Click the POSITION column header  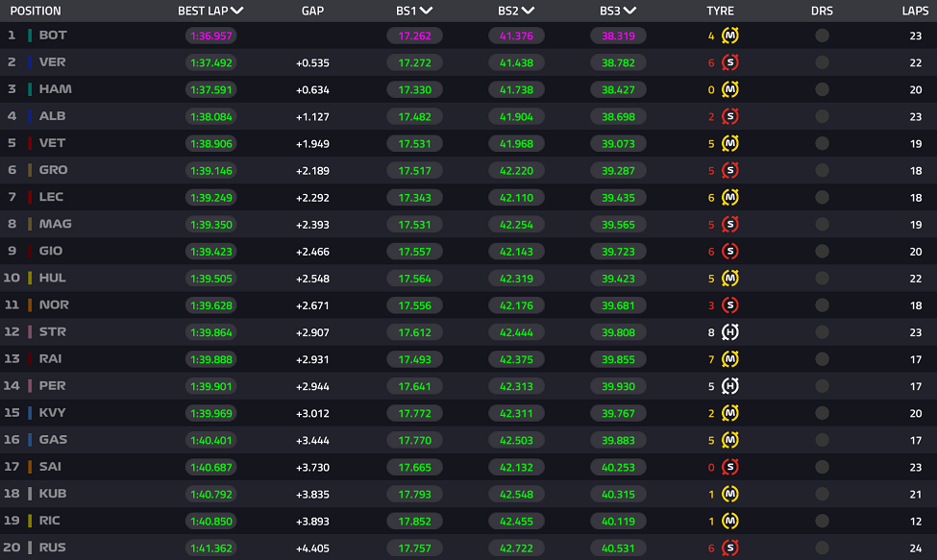pyautogui.click(x=34, y=12)
